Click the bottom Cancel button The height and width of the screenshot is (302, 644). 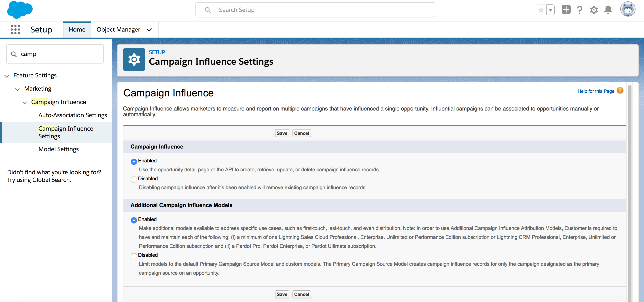[x=301, y=294]
